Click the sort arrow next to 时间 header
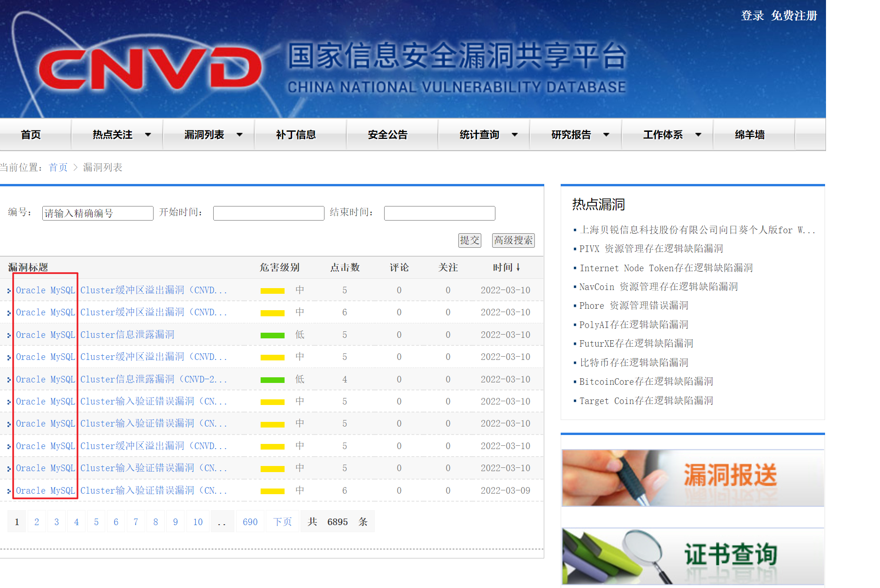This screenshot has height=588, width=880. 518,267
